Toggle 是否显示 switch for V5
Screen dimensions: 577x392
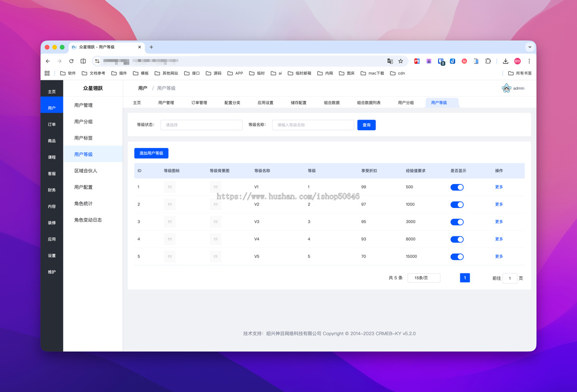point(457,257)
